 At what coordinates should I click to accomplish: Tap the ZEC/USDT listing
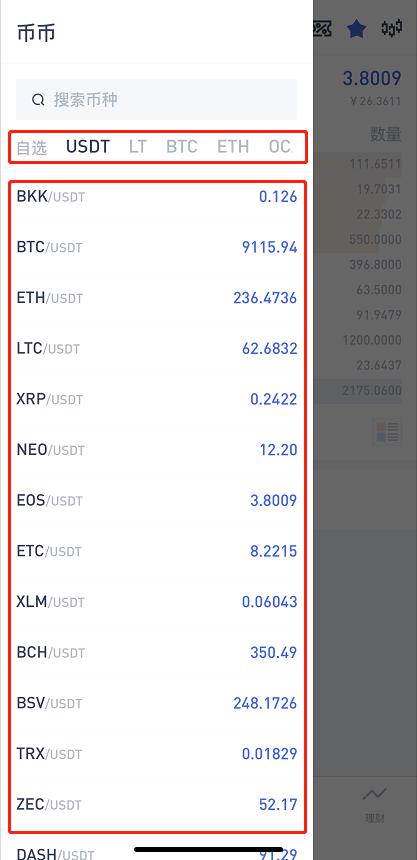[157, 804]
